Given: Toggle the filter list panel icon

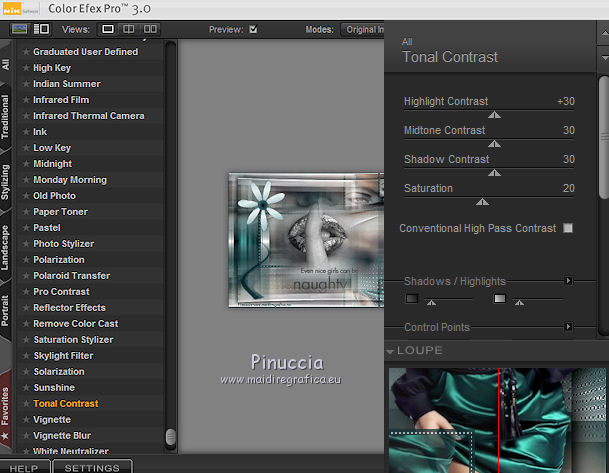Looking at the screenshot, I should 41,29.
